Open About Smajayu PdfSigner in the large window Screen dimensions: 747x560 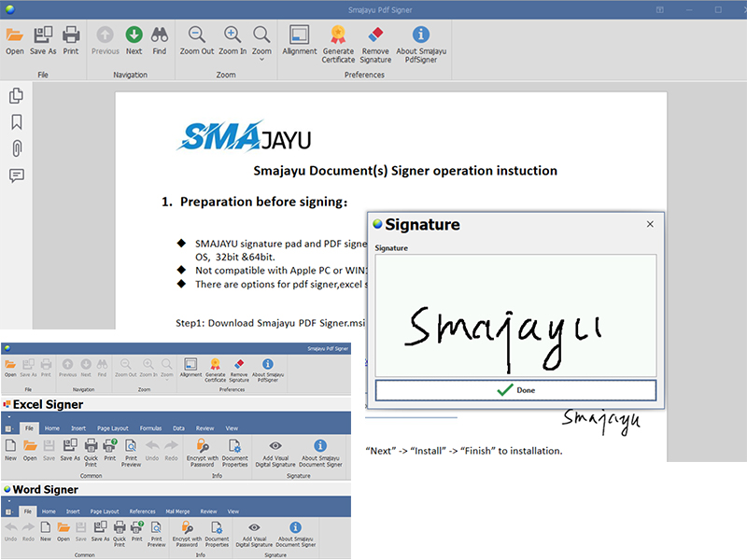coord(421,44)
